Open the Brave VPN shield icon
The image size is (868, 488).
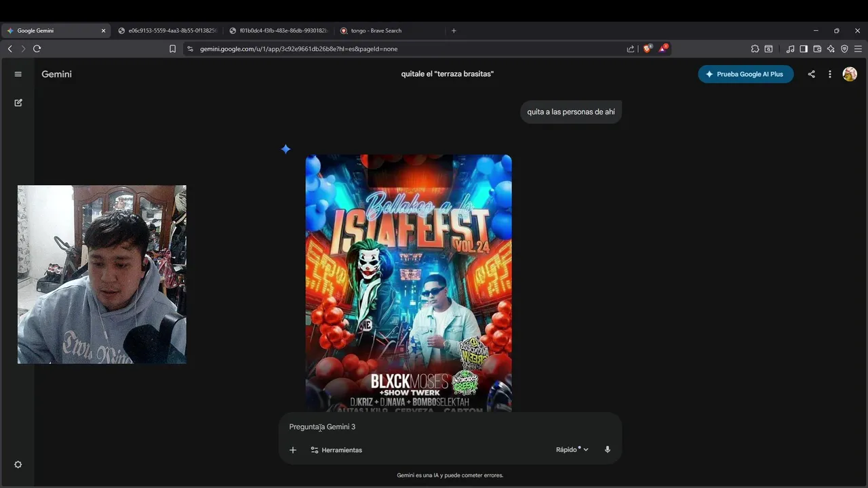[844, 49]
